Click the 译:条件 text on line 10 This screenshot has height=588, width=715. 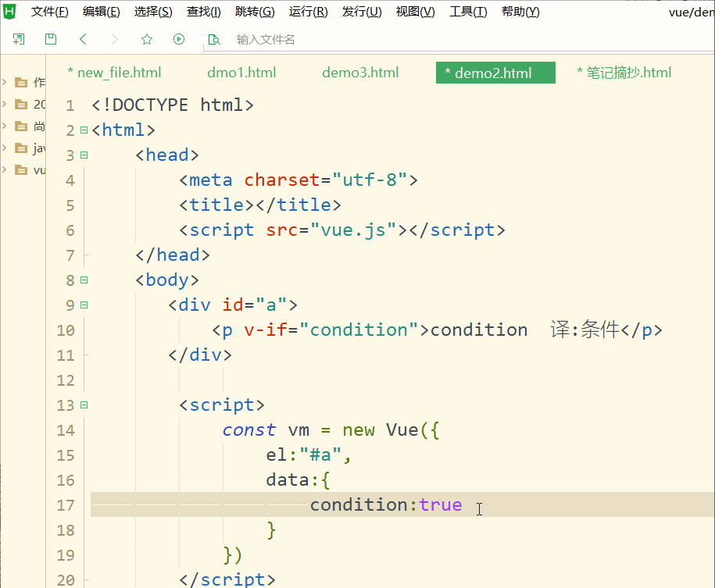tap(585, 330)
